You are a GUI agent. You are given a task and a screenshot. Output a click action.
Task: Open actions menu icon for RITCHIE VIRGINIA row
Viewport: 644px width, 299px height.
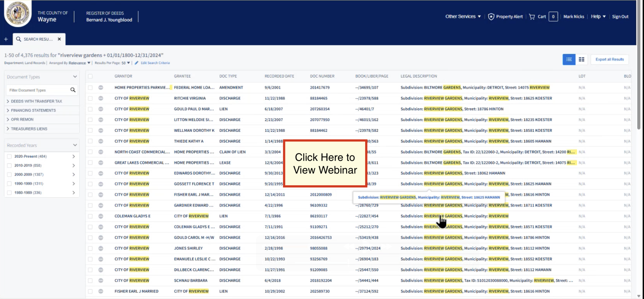[101, 98]
